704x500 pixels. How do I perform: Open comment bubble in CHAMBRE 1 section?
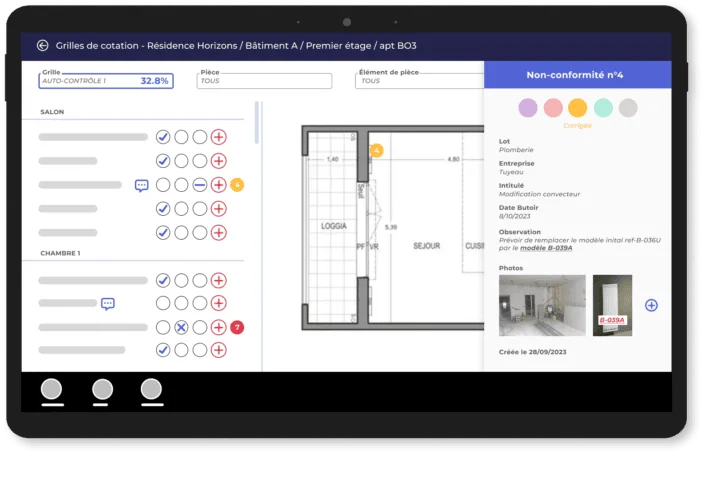pos(108,304)
